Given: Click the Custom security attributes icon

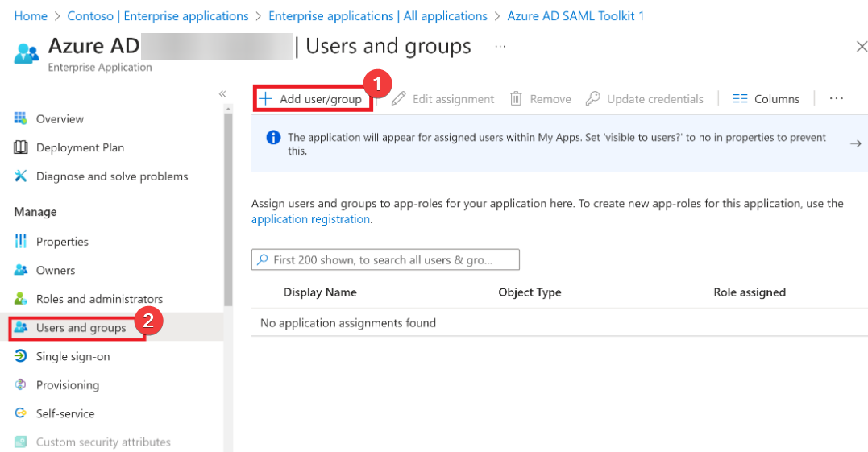Looking at the screenshot, I should (20, 442).
